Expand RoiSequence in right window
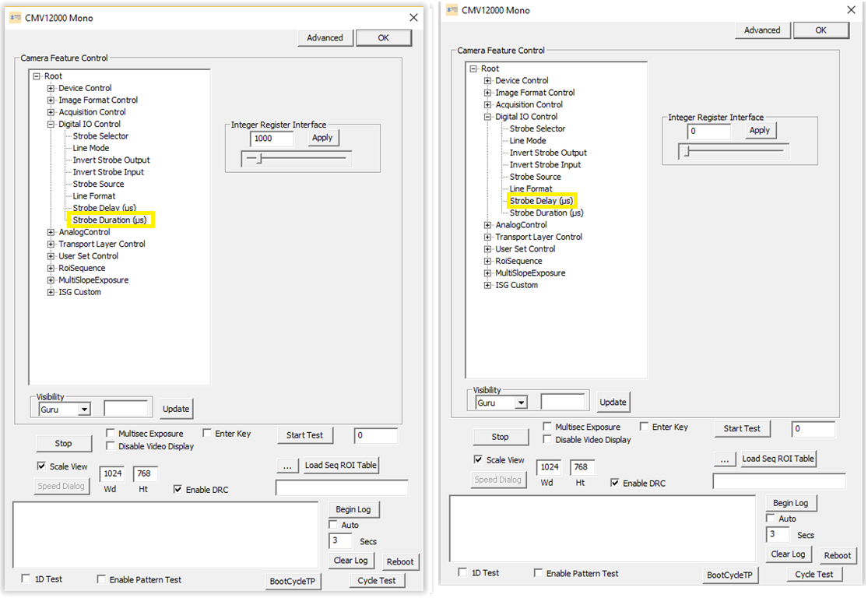The width and height of the screenshot is (868, 598). click(x=487, y=261)
